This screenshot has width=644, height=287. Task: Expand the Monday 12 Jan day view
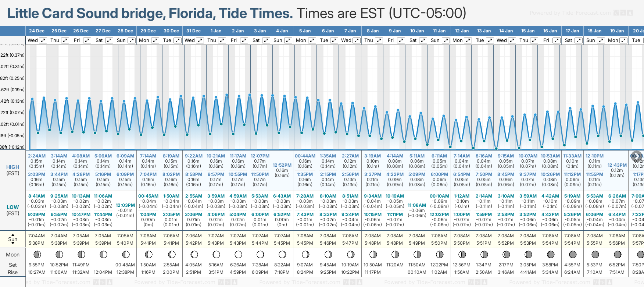click(x=468, y=40)
